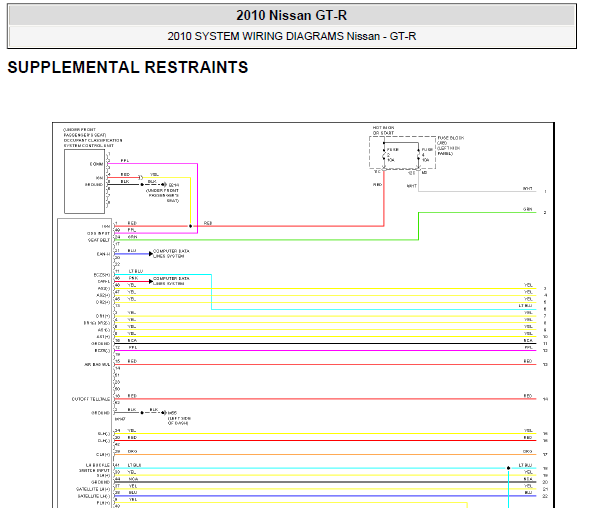Select "COMPUTER DATA LINES SYSTEM" beside BLU wire
This screenshot has height=508, width=604.
pyautogui.click(x=171, y=253)
